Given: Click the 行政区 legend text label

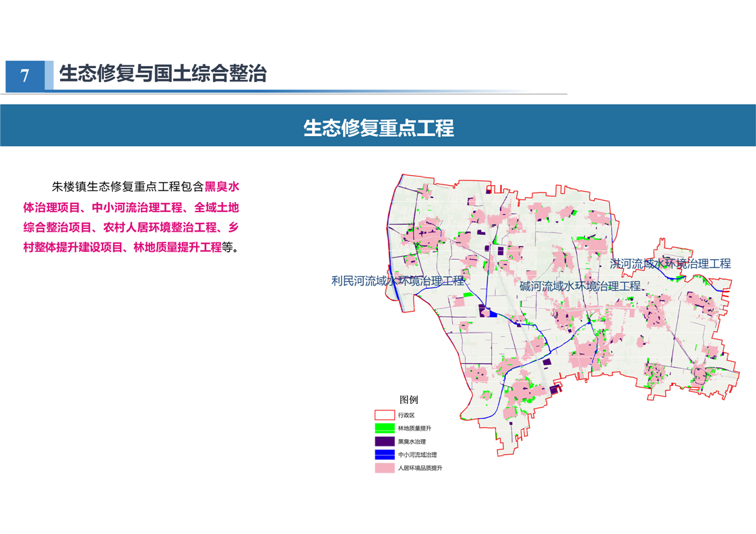Looking at the screenshot, I should [x=406, y=415].
